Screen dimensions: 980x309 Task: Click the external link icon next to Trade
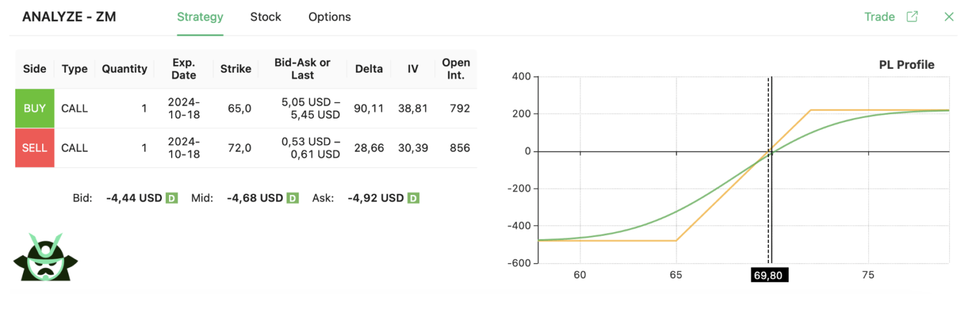click(x=912, y=17)
